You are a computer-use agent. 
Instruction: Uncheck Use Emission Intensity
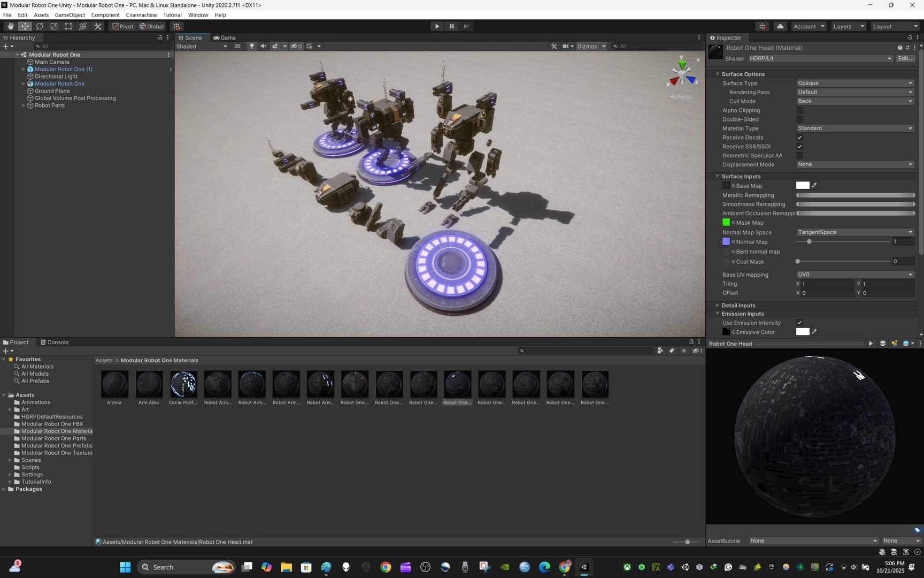click(x=799, y=323)
